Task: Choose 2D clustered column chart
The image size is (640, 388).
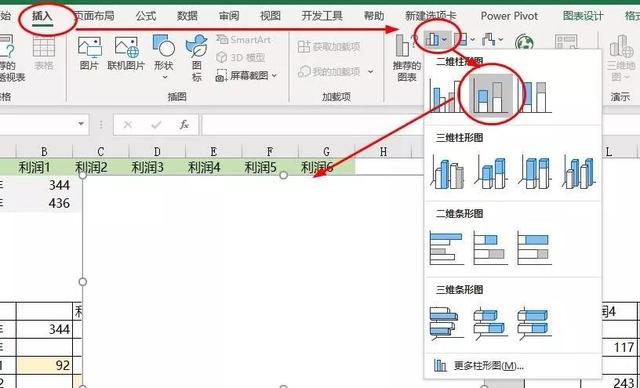Action: 446,96
